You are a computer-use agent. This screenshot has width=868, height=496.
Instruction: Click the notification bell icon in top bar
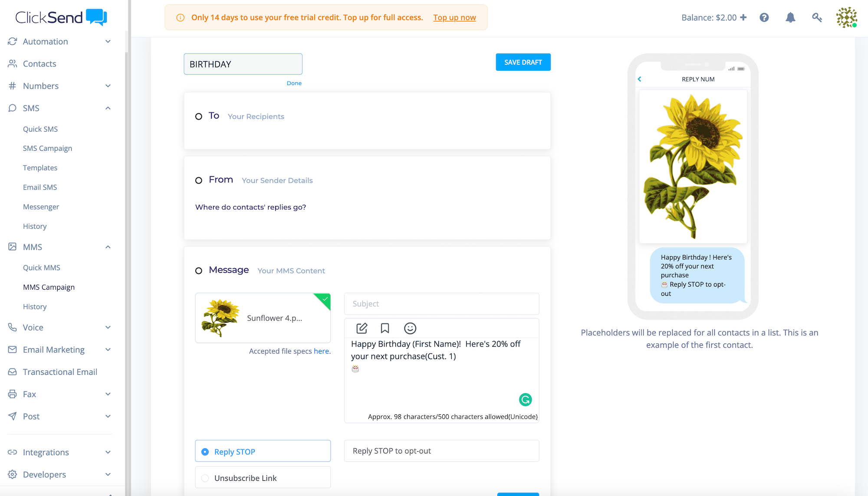click(x=790, y=17)
